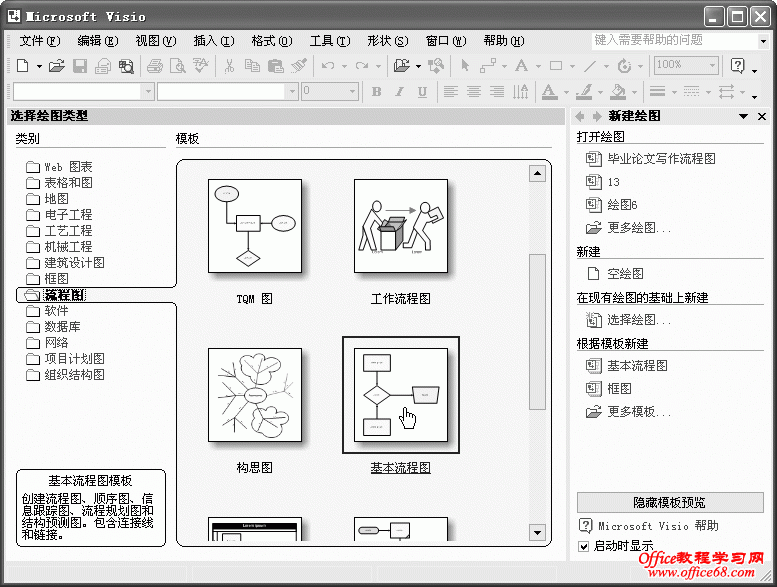Open the help question box dropdown arrow
The height and width of the screenshot is (587, 777).
pyautogui.click(x=763, y=41)
